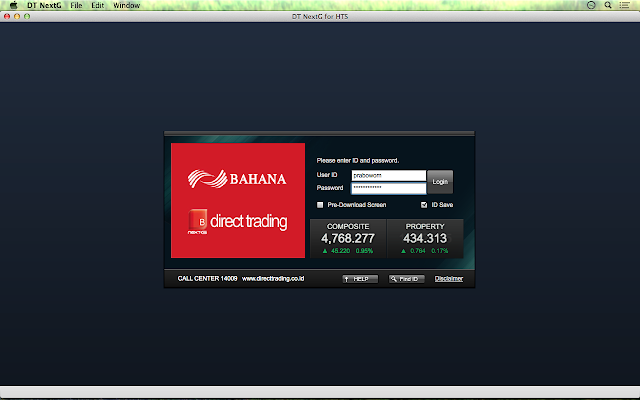The width and height of the screenshot is (640, 400).
Task: Click the Login button
Action: 440,182
